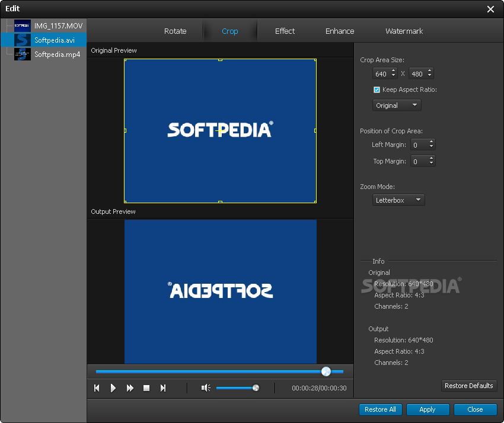Increase Left Margin with up arrow

[431, 142]
